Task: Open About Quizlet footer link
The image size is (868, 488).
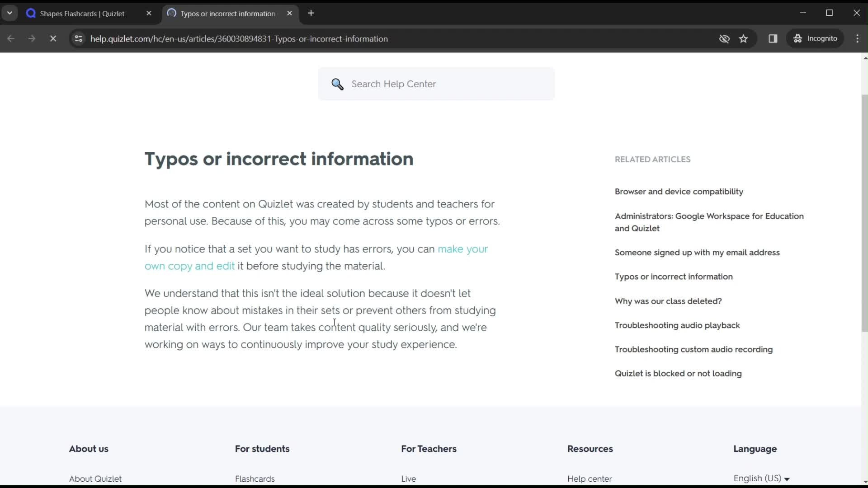Action: [x=95, y=479]
